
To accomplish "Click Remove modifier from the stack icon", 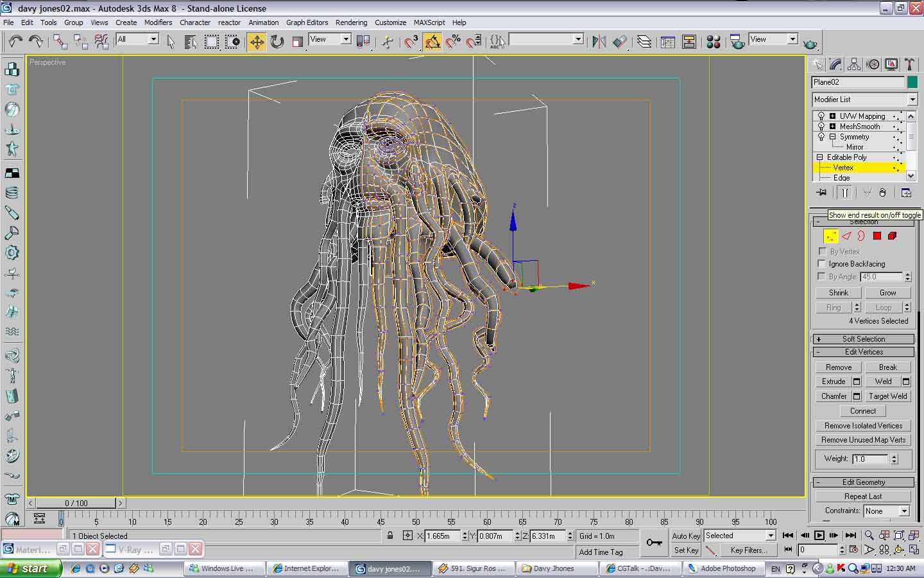I will pos(883,193).
